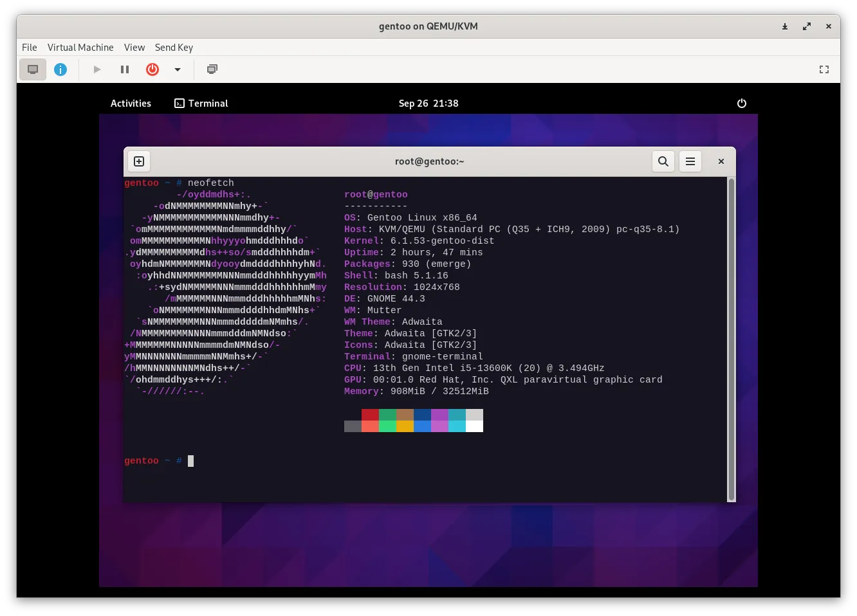Show the graphical console view
This screenshot has width=857, height=616.
33,69
